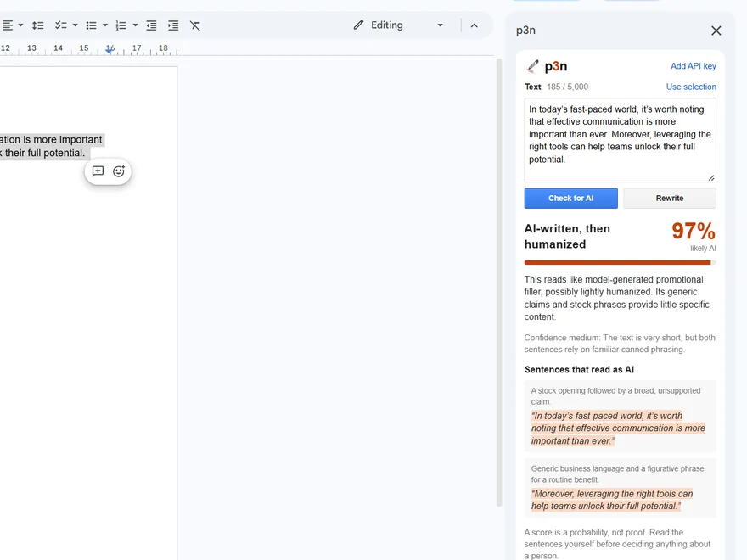The width and height of the screenshot is (747, 560).
Task: Insert a checklist
Action: (60, 25)
